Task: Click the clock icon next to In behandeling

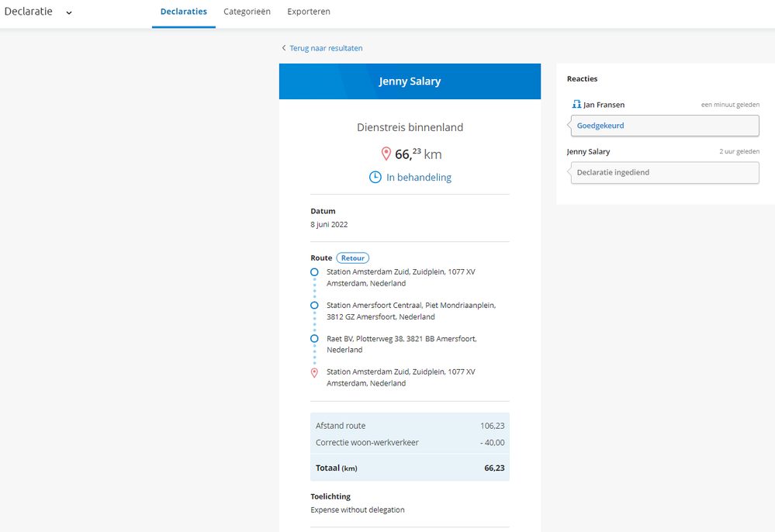Action: pos(375,177)
